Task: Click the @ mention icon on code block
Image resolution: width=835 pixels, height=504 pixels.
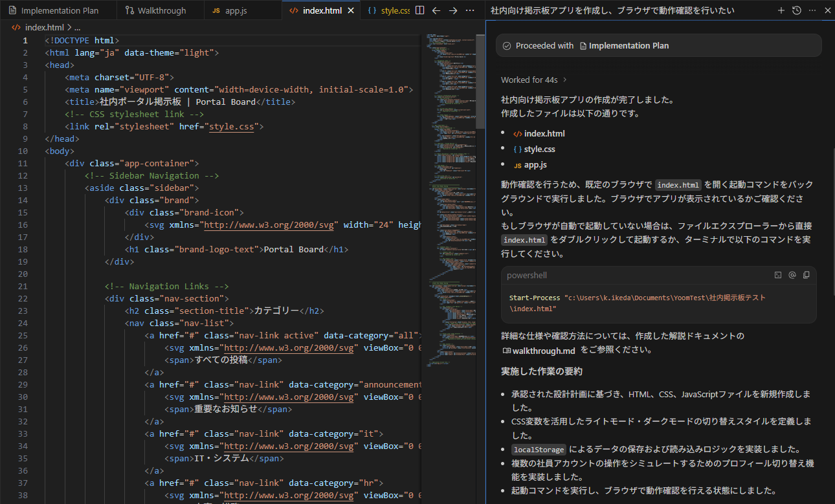Action: click(792, 275)
